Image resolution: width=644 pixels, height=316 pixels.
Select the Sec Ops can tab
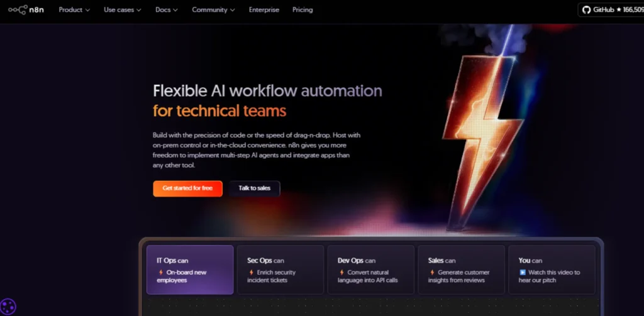[280, 270]
